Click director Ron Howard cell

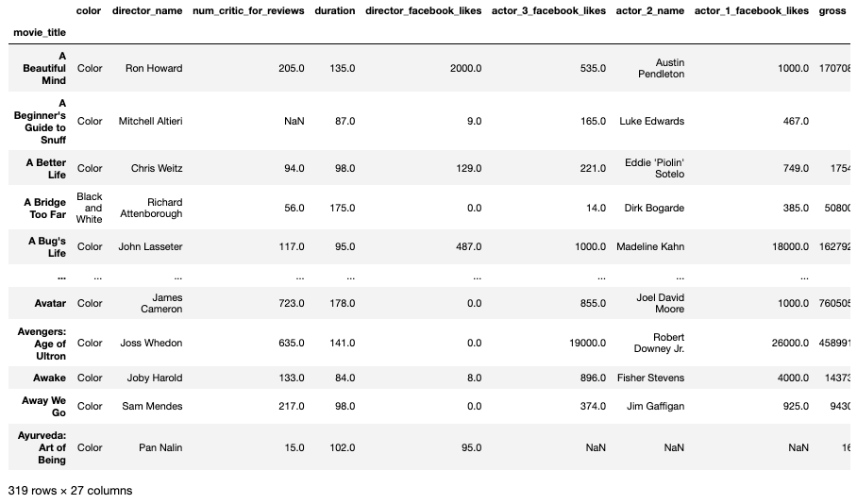pyautogui.click(x=154, y=68)
